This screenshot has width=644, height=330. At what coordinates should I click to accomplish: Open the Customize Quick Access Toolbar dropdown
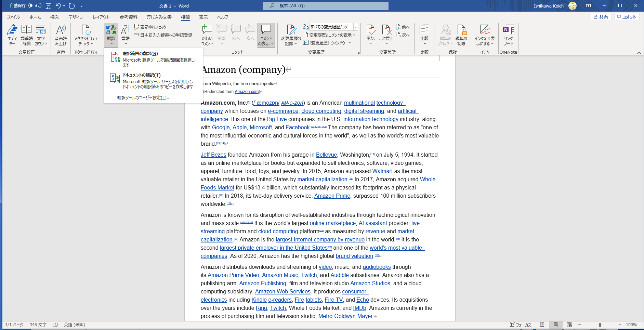[81, 6]
